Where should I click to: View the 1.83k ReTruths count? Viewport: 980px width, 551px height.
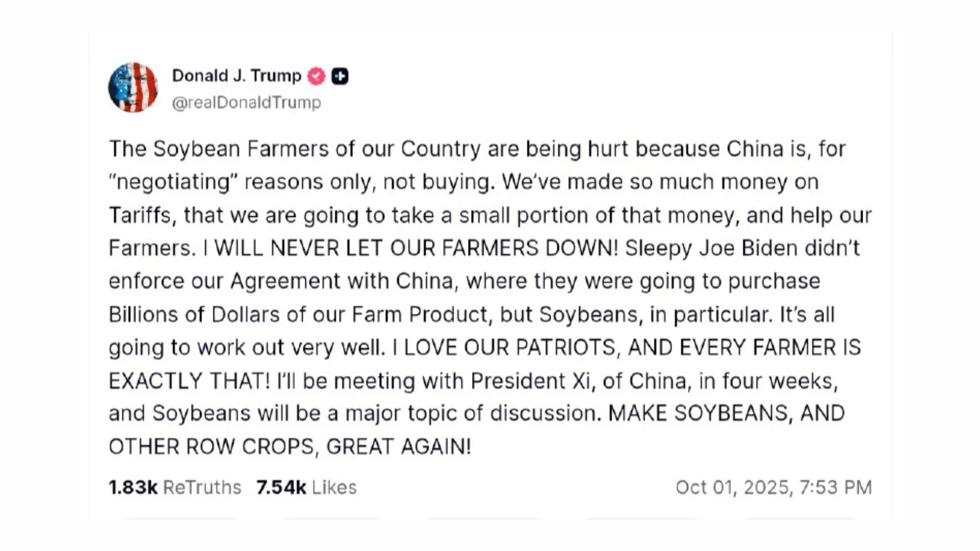(175, 487)
